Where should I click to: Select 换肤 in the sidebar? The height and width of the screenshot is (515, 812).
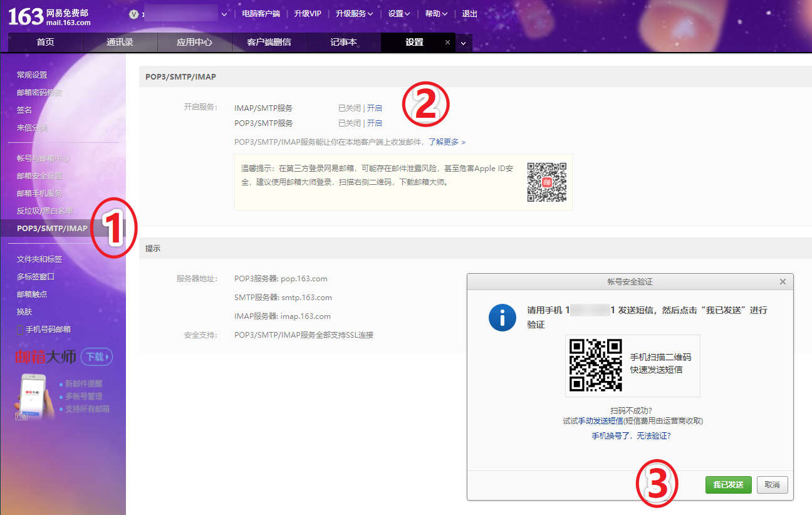[x=24, y=311]
